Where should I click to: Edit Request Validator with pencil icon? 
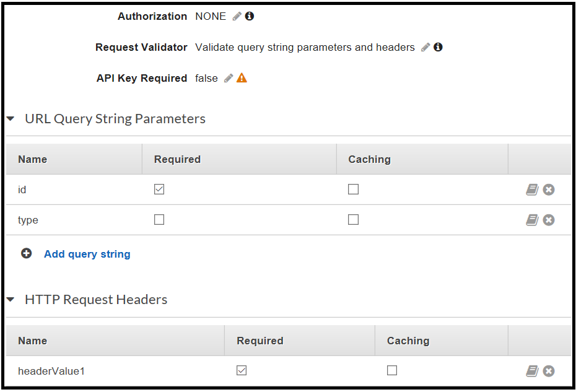pos(425,48)
